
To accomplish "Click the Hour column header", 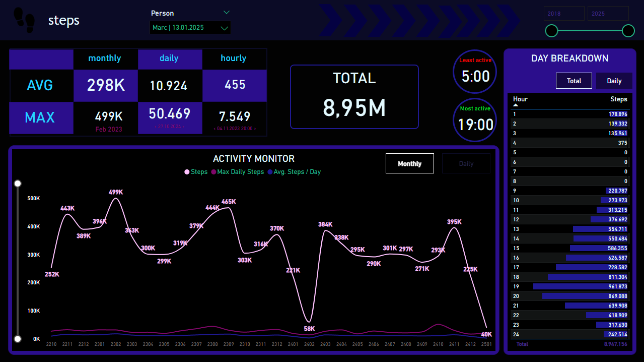I will (x=520, y=99).
